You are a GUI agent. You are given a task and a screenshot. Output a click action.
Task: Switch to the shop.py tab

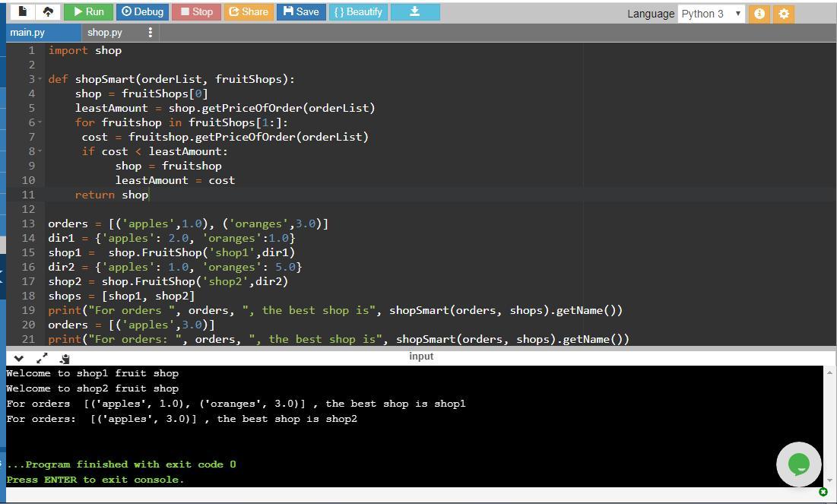coord(105,33)
